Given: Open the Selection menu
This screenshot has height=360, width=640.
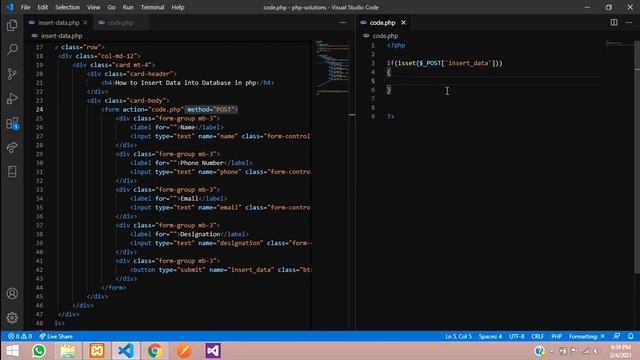Looking at the screenshot, I should point(67,7).
